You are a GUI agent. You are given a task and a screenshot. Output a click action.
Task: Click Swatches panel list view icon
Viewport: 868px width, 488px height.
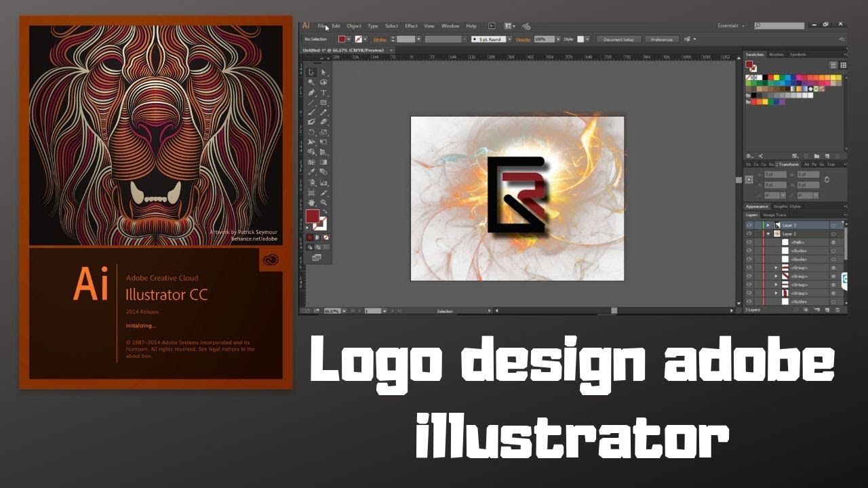point(833,65)
